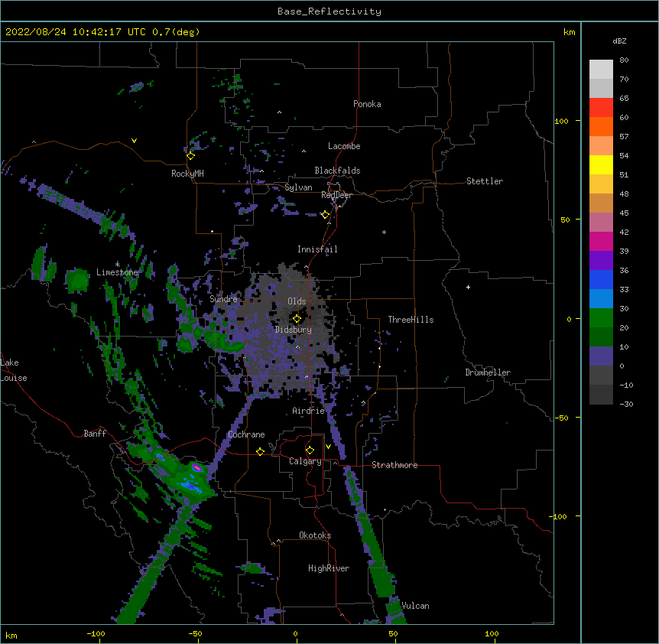Select the HighRiver label
This screenshot has width=659, height=644.
(329, 568)
